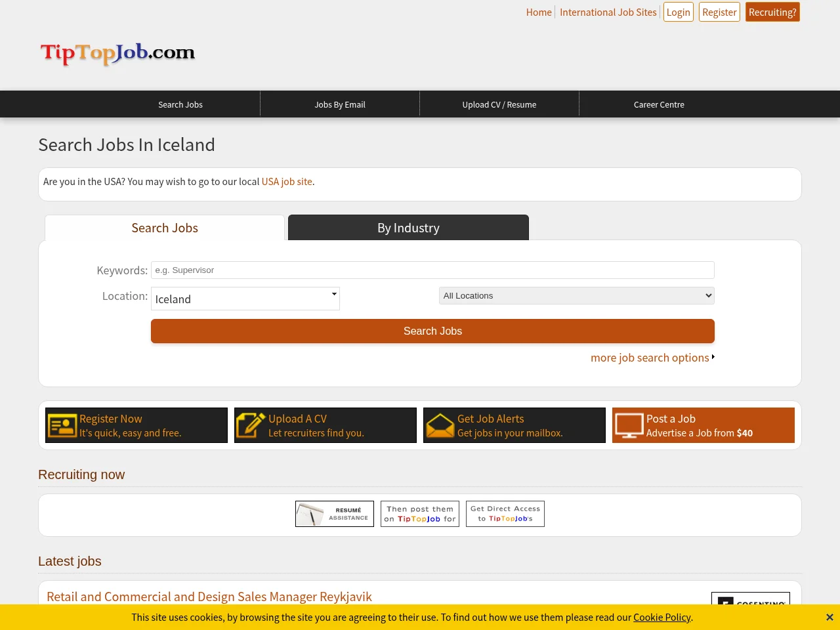Click the Get Job Alerts title link
This screenshot has width=840, height=630.
tap(491, 419)
